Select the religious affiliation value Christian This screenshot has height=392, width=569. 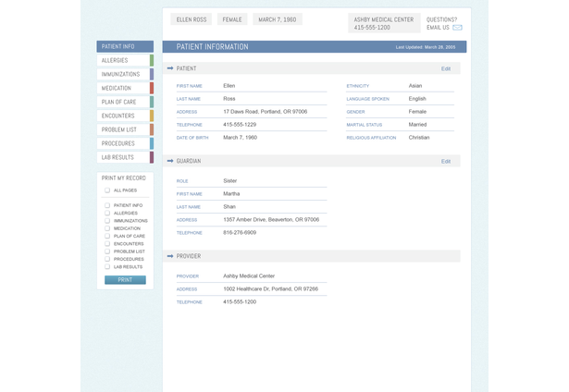[419, 138]
